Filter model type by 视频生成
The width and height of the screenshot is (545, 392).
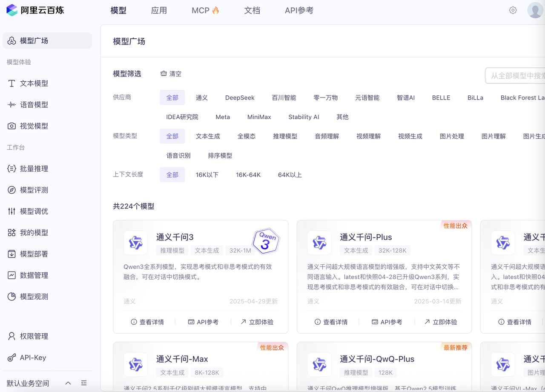410,136
